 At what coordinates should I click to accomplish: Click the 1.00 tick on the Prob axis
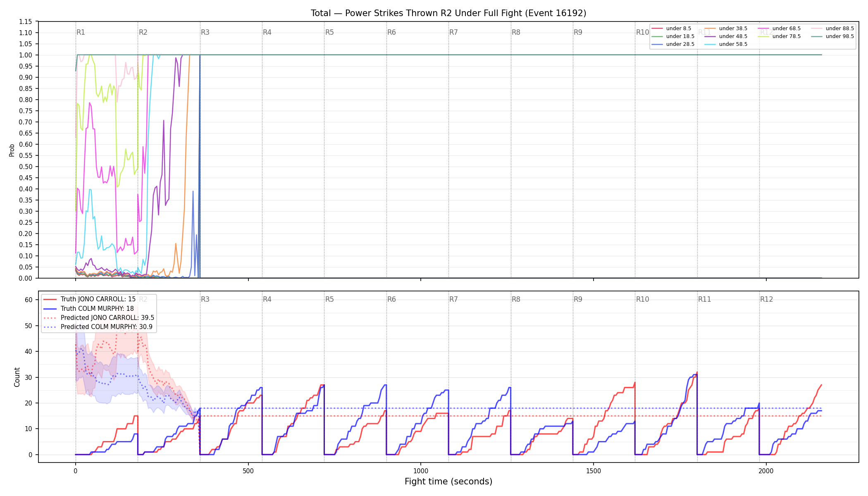click(26, 55)
